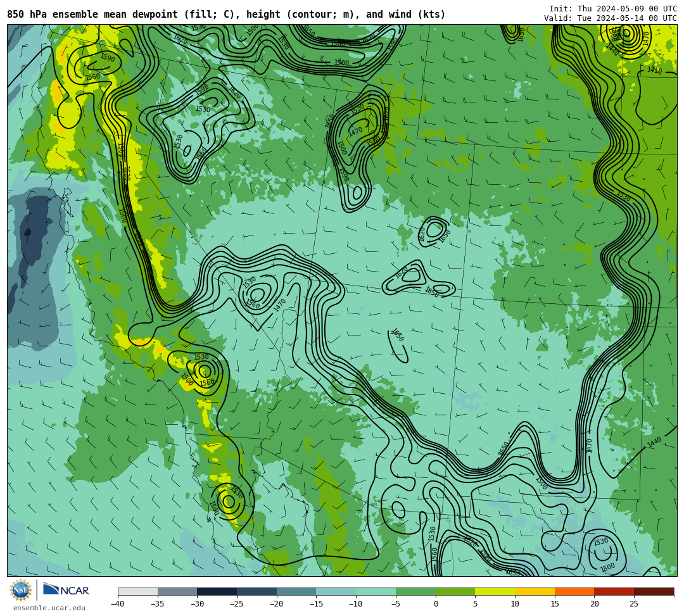Click the −30 colorbar label
Image resolution: width=684 pixels, height=616 pixels.
pos(197,604)
